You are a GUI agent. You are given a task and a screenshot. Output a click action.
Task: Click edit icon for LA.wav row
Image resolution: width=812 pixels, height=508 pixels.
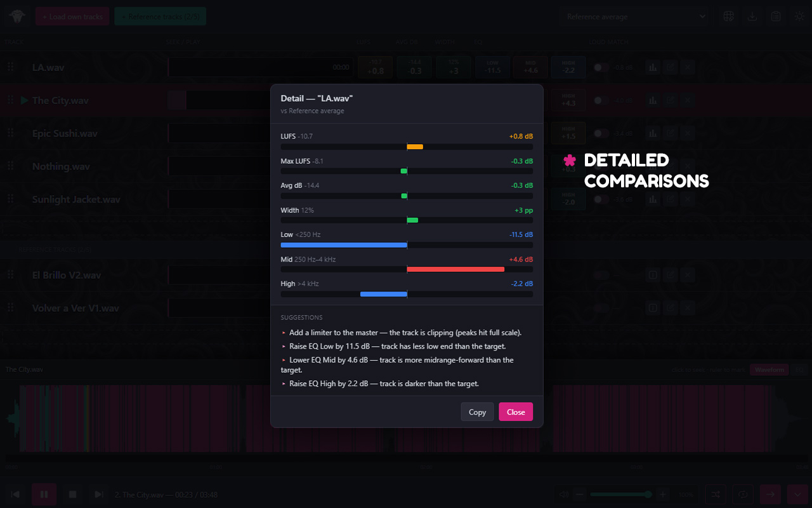pos(671,67)
